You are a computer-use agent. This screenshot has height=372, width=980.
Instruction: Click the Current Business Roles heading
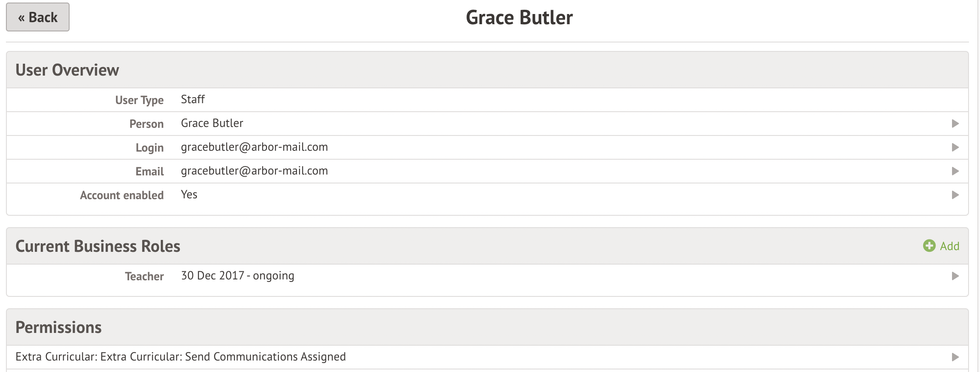point(98,246)
